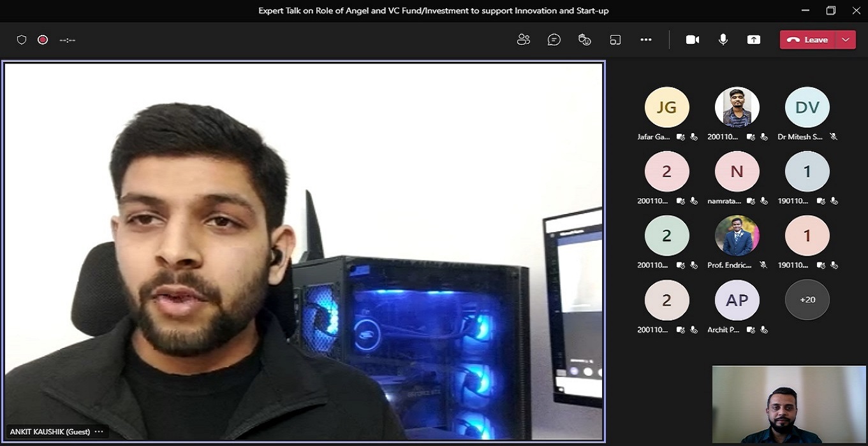The width and height of the screenshot is (868, 446).
Task: Select the DV Dr Mitesh avatar
Action: (807, 107)
